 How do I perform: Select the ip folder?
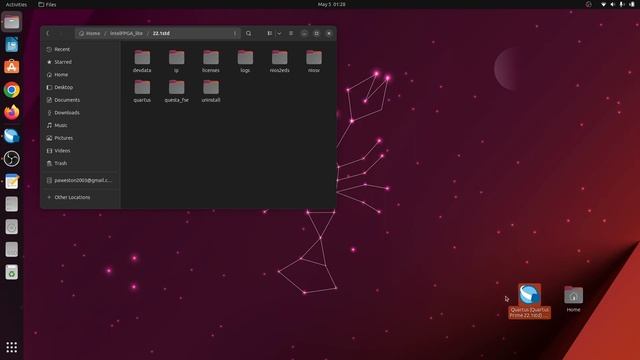click(176, 62)
